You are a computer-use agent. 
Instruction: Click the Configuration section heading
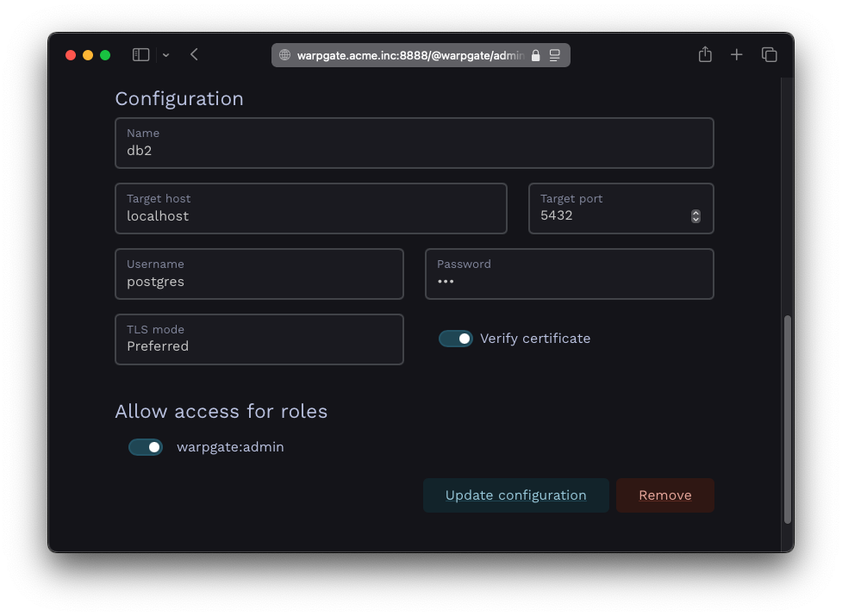[x=179, y=98]
